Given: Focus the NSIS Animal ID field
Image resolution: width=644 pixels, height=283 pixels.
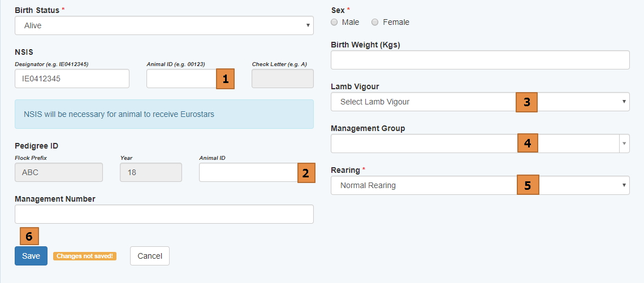Looking at the screenshot, I should (181, 79).
